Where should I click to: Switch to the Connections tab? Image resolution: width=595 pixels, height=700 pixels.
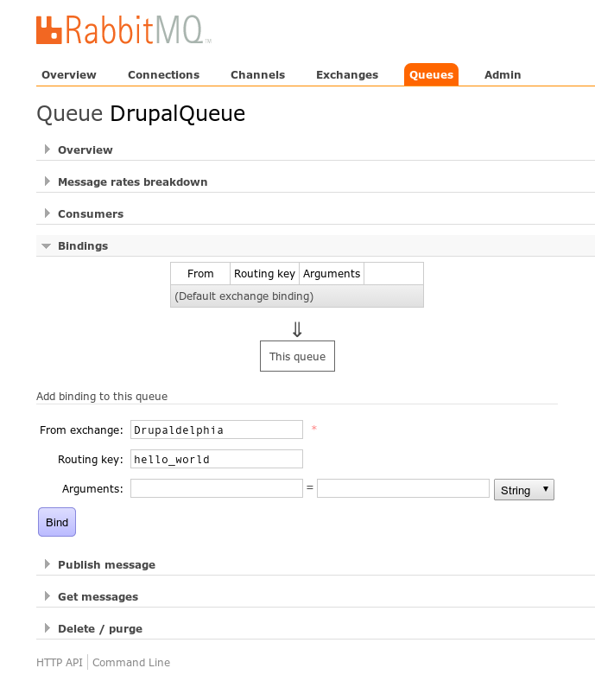[163, 74]
